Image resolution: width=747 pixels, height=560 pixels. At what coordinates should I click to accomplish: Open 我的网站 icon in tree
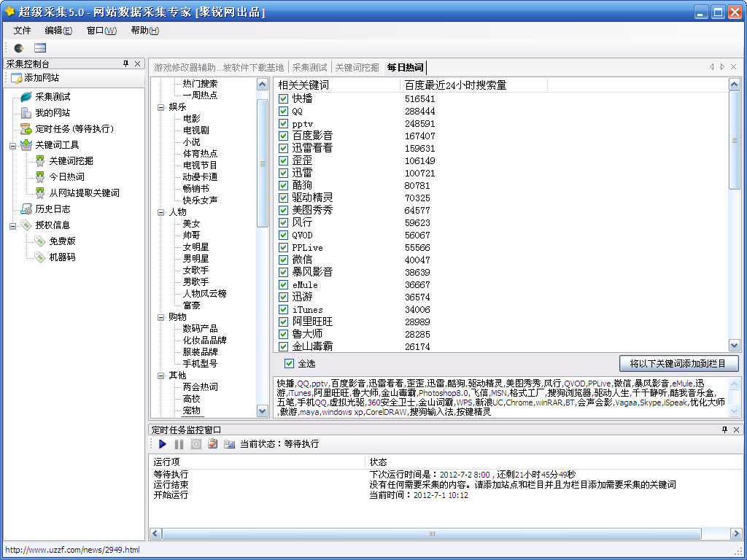(26, 113)
